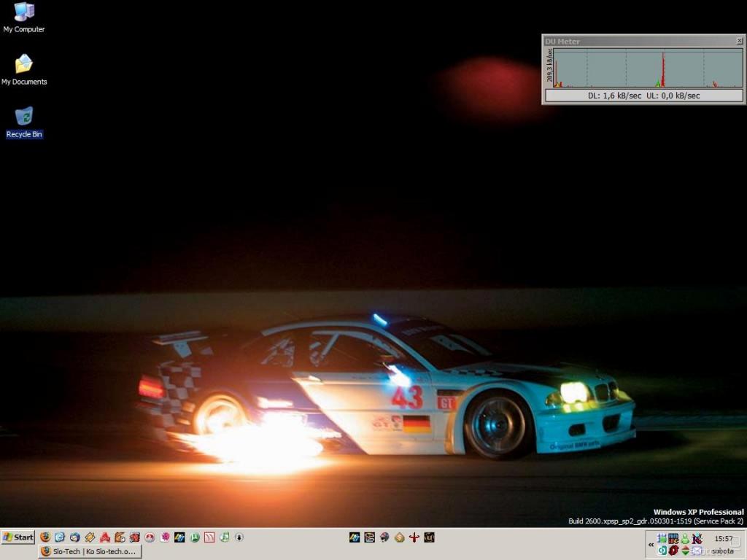Open the brown icon after the red A
747x560 pixels.
[120, 537]
